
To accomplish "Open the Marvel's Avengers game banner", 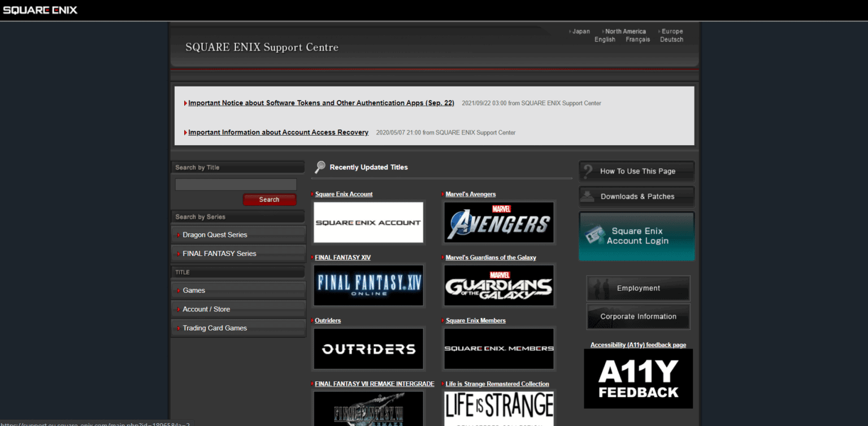I will click(499, 223).
